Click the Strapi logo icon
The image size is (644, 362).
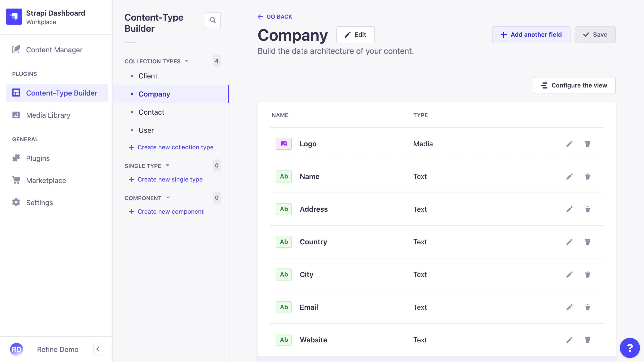[14, 17]
